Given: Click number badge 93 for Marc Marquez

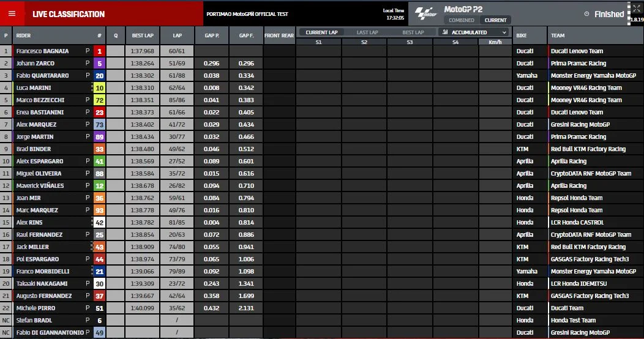Looking at the screenshot, I should (99, 210).
